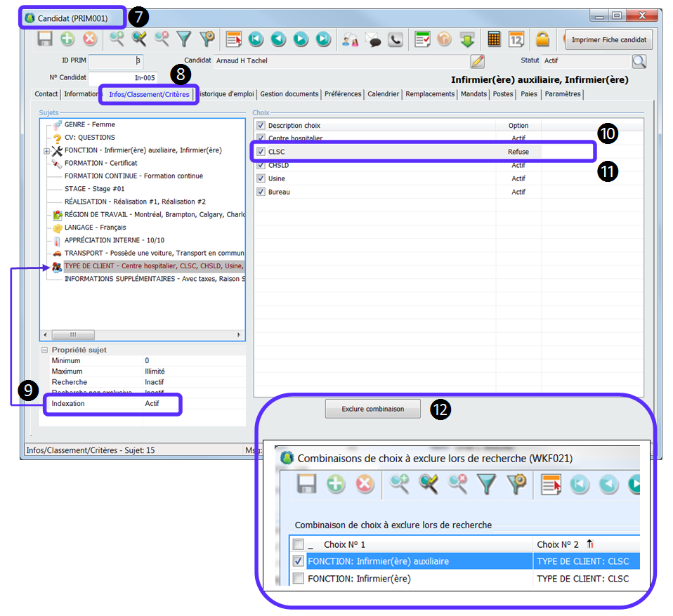Click the Exclure combinaison button
This screenshot has height=616, width=673.
[372, 409]
